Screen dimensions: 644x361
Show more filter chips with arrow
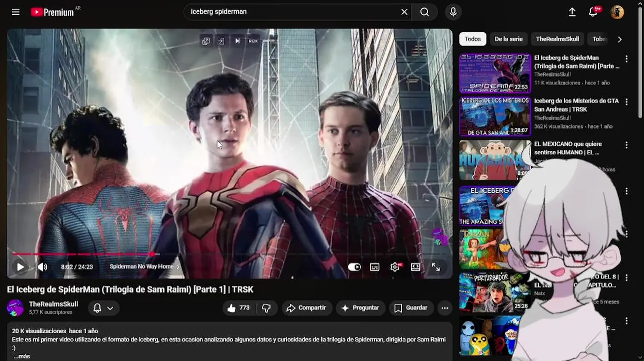(620, 39)
